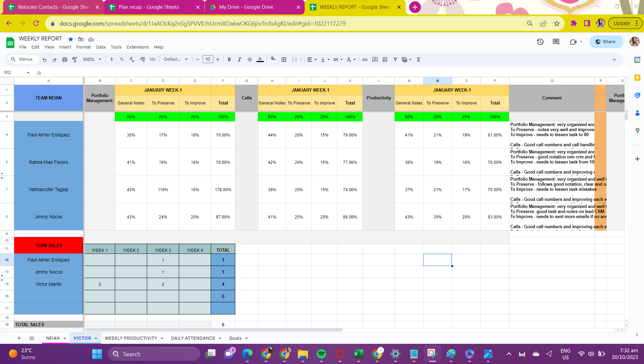
Task: Open the font family dropdown
Action: (x=176, y=59)
